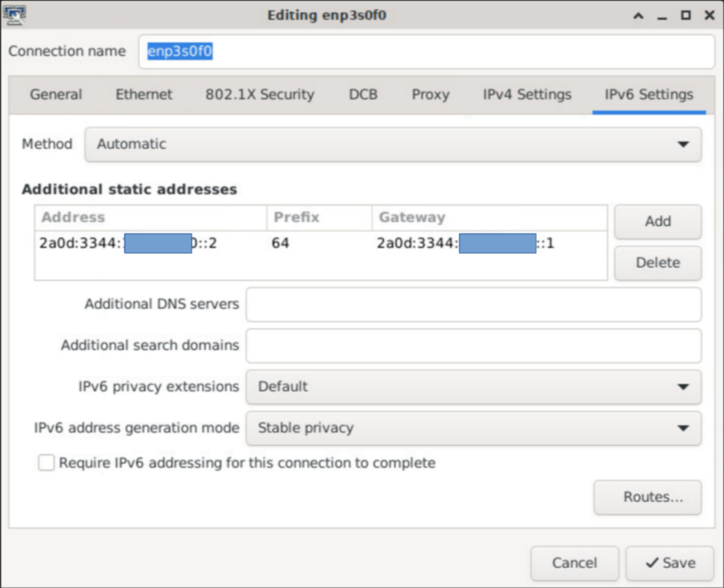
Task: Enable Require IPv6 addressing for this connection
Action: (x=46, y=463)
